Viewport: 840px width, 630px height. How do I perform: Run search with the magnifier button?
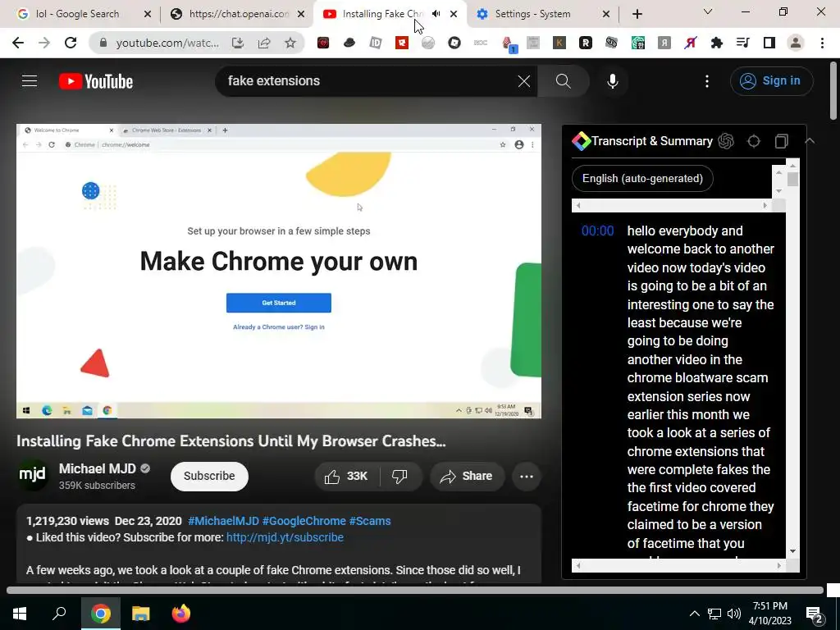click(563, 81)
